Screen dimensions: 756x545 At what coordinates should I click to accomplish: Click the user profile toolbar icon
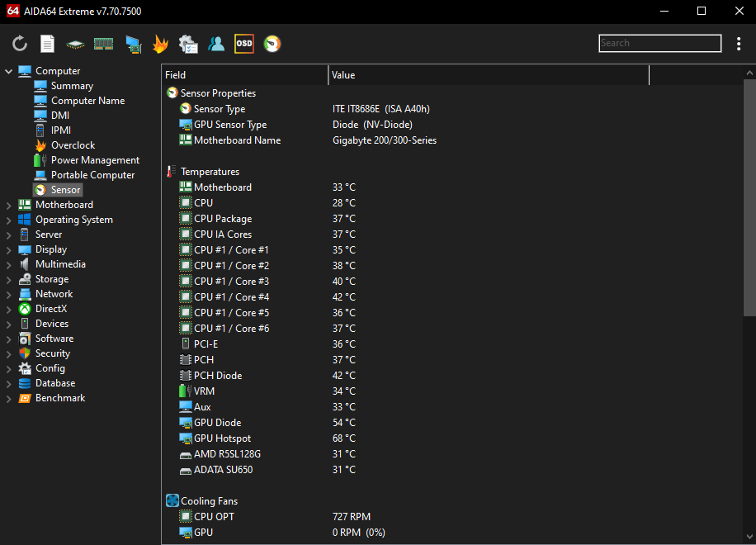click(216, 44)
